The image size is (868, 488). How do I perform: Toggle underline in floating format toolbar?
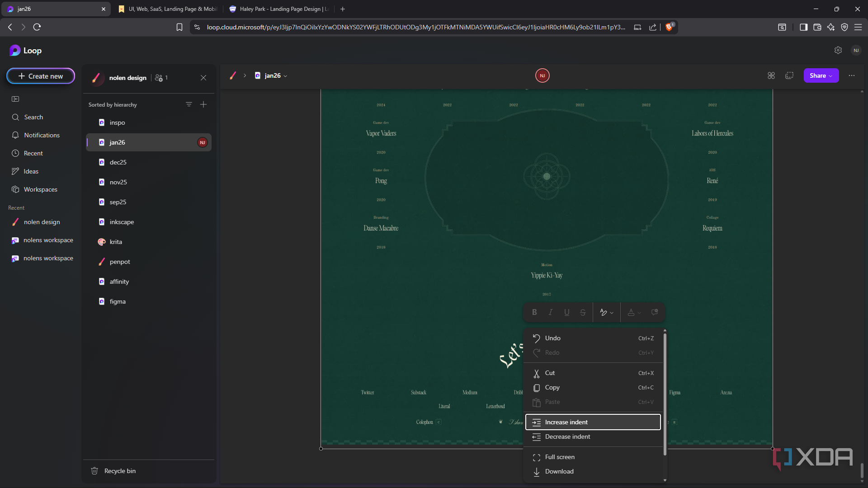click(x=567, y=312)
